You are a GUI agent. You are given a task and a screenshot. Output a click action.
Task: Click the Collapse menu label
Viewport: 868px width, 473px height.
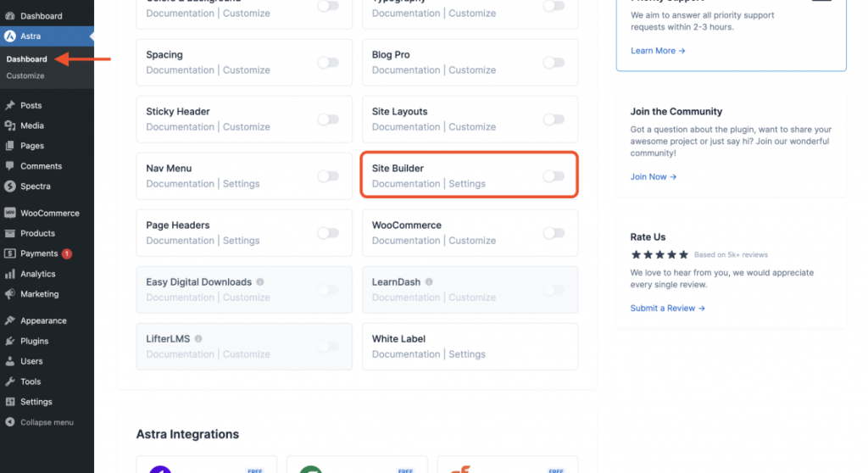(47, 422)
